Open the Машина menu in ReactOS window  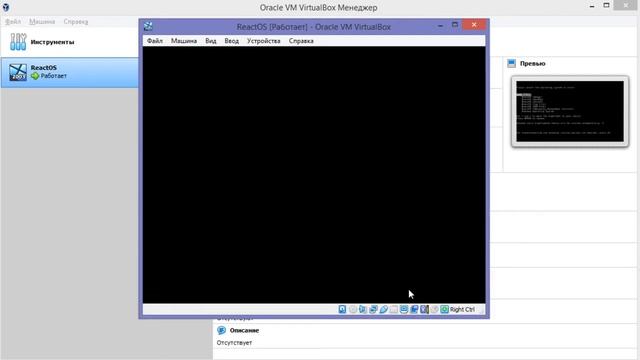[184, 41]
